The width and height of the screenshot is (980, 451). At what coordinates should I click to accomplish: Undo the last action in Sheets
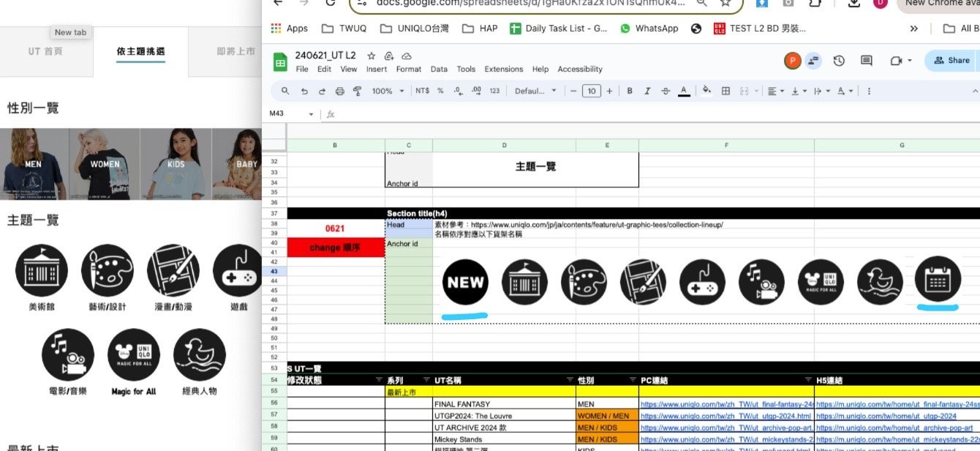(x=304, y=92)
